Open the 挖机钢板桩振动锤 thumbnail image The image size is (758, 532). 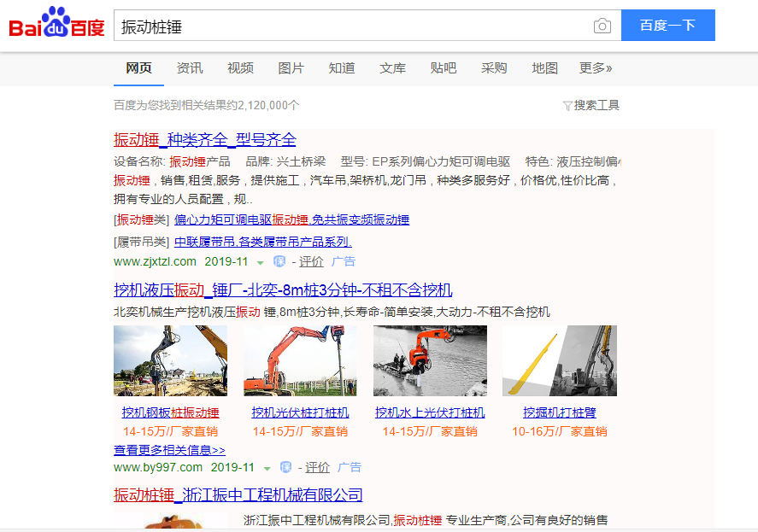170,360
